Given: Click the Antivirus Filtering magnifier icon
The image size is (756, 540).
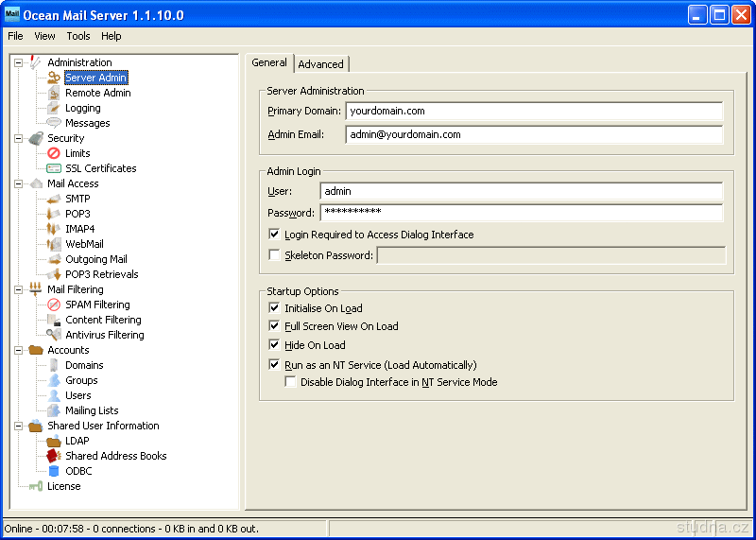Looking at the screenshot, I should pos(54,335).
